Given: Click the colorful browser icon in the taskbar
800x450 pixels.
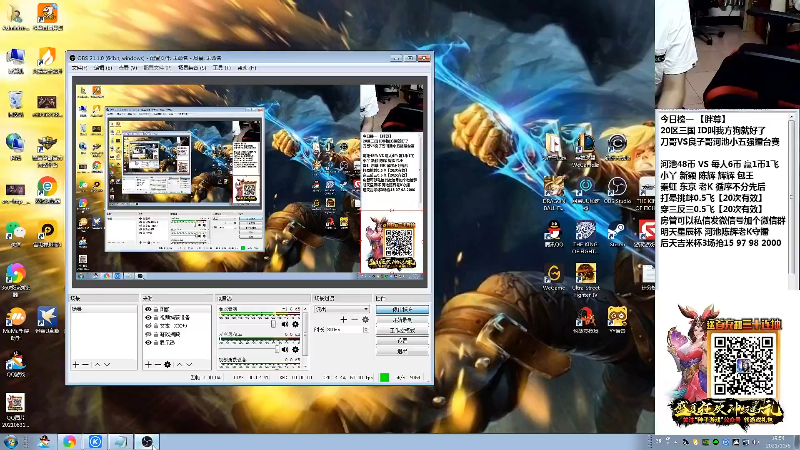Looking at the screenshot, I should pos(69,441).
